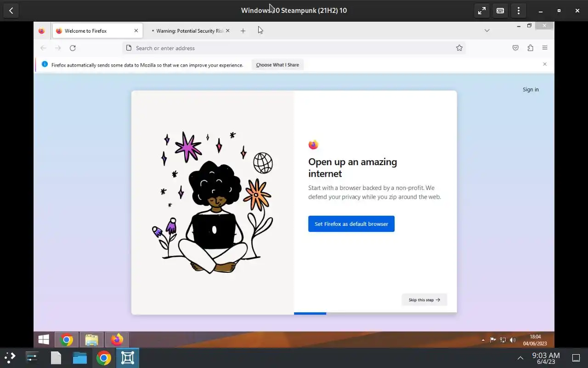Close the Potential Security Risk tab
The width and height of the screenshot is (588, 368).
[227, 31]
